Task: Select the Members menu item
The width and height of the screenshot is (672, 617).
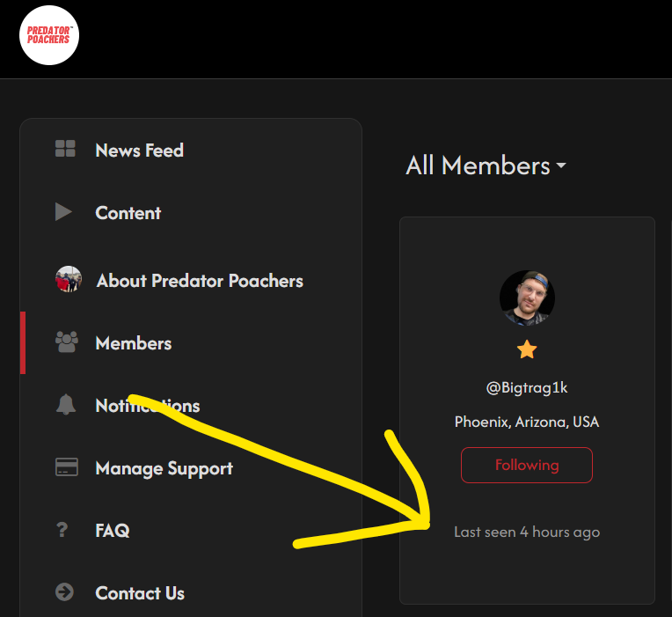Action: (134, 343)
